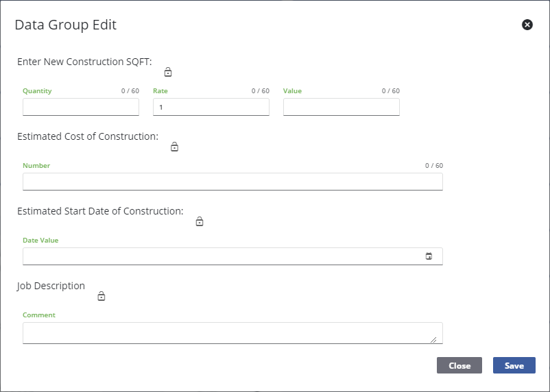Click the green Date Value label
This screenshot has height=392, width=550.
(40, 241)
